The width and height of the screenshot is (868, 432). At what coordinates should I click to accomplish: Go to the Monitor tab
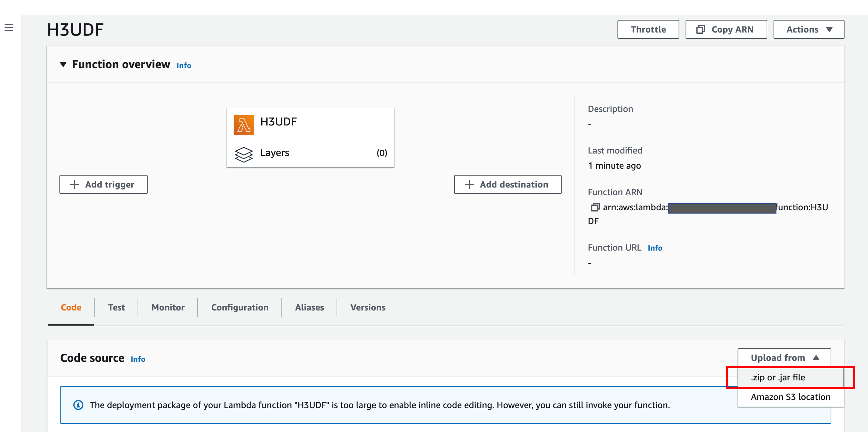[168, 307]
